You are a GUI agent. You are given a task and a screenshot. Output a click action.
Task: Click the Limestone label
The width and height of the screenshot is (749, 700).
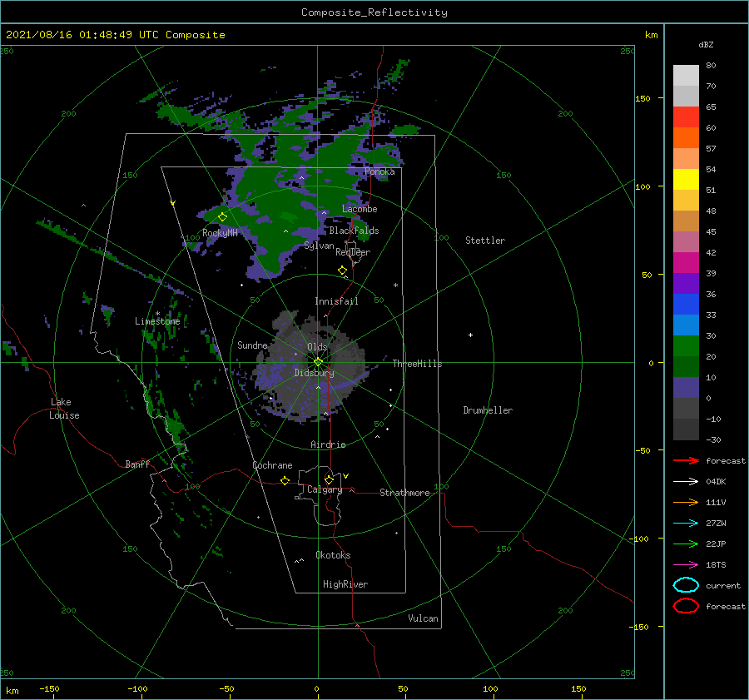click(157, 321)
